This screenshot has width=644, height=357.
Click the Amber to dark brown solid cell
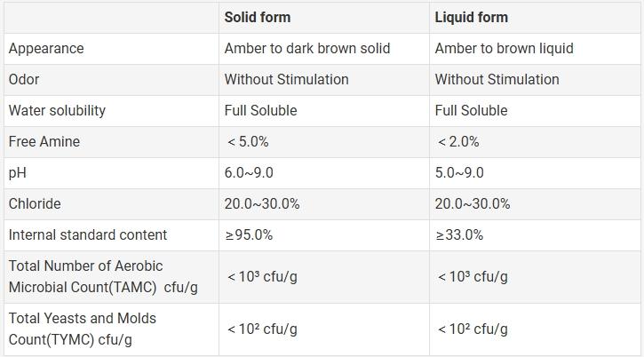coord(307,49)
